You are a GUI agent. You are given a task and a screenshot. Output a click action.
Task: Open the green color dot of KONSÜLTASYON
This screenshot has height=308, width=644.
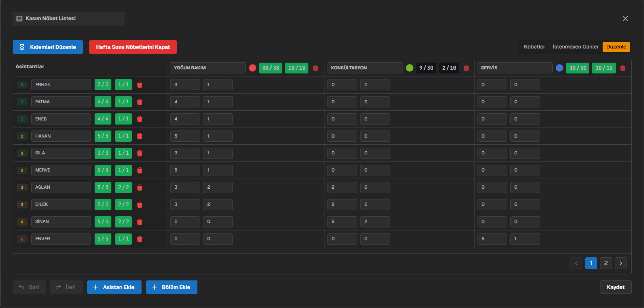(410, 68)
